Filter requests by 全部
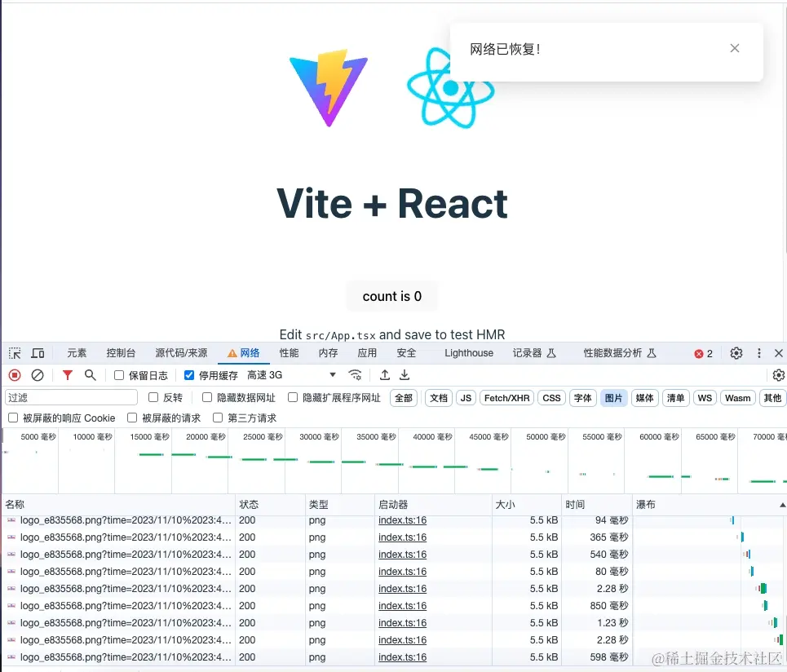 click(x=404, y=398)
